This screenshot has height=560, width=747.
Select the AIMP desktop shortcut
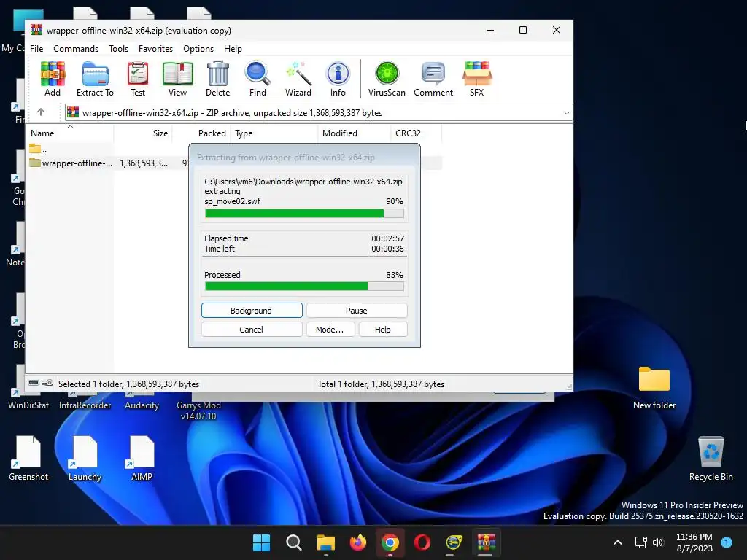[142, 458]
